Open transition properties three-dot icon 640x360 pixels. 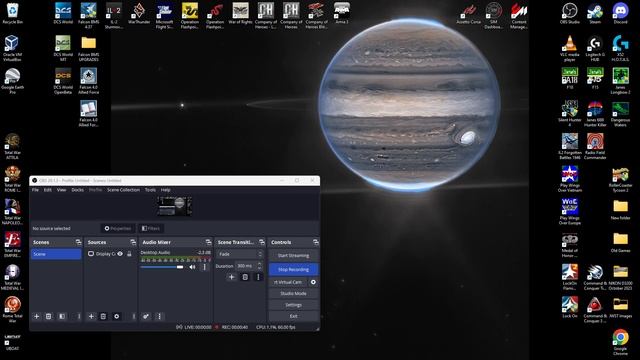point(258,277)
